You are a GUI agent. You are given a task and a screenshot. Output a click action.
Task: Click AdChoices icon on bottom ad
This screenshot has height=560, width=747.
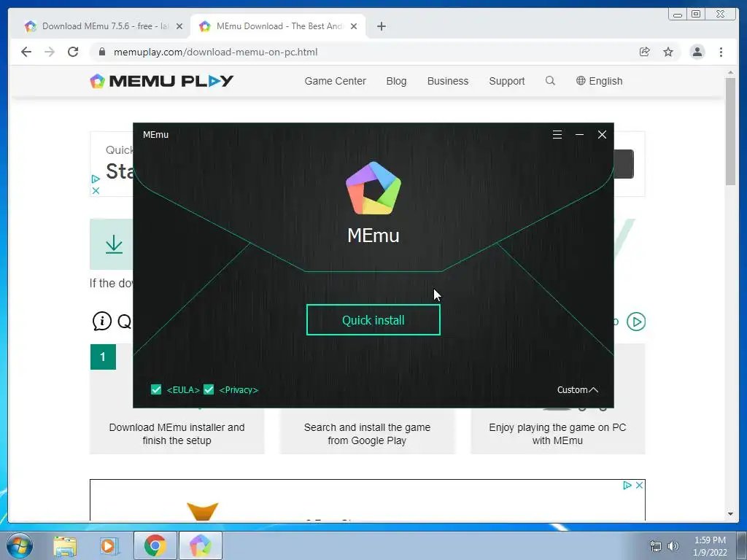(x=627, y=485)
